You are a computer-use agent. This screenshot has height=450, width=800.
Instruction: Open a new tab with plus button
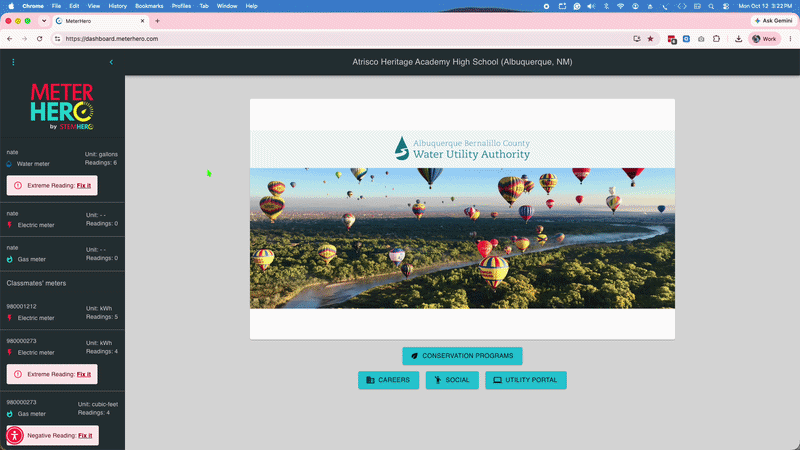point(157,21)
